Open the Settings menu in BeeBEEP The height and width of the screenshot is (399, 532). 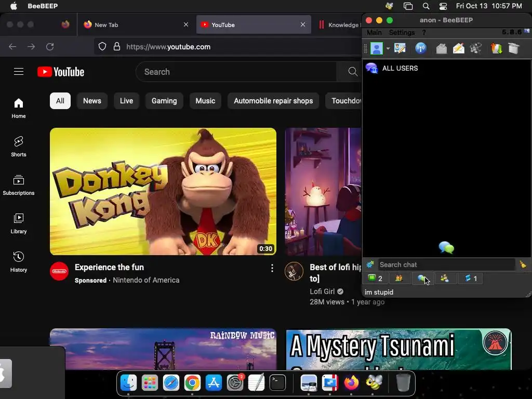tap(402, 33)
